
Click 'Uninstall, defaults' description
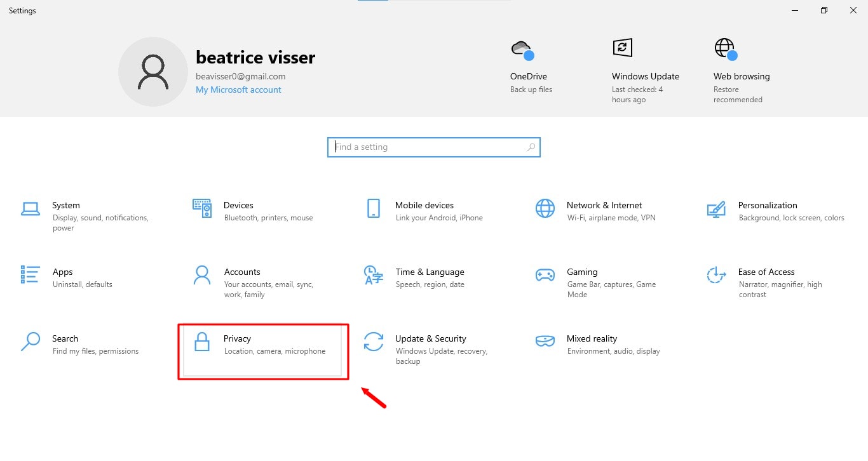tap(83, 284)
